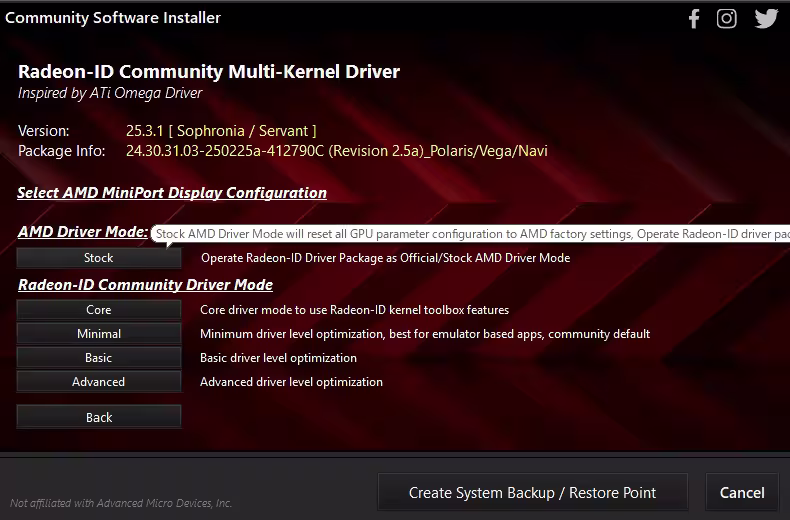
Task: Click 'Advanced driver level optimization' description
Action: (x=291, y=382)
